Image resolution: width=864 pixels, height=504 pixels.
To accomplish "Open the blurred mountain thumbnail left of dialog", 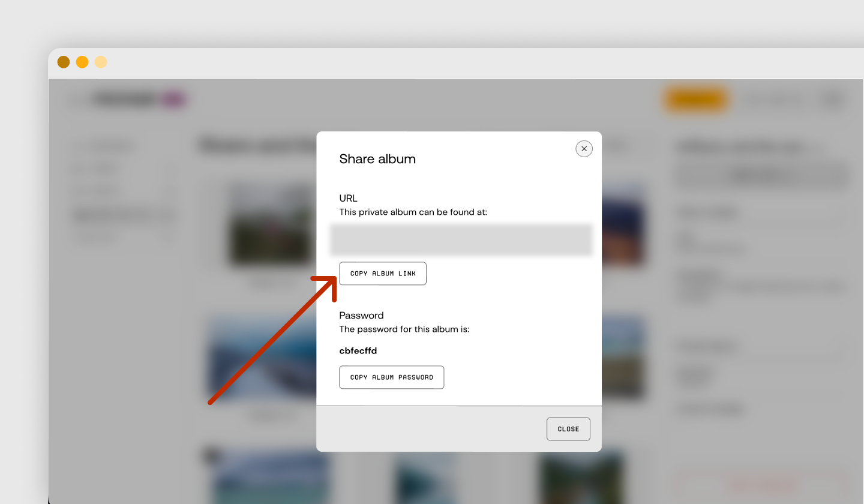I will (262, 360).
